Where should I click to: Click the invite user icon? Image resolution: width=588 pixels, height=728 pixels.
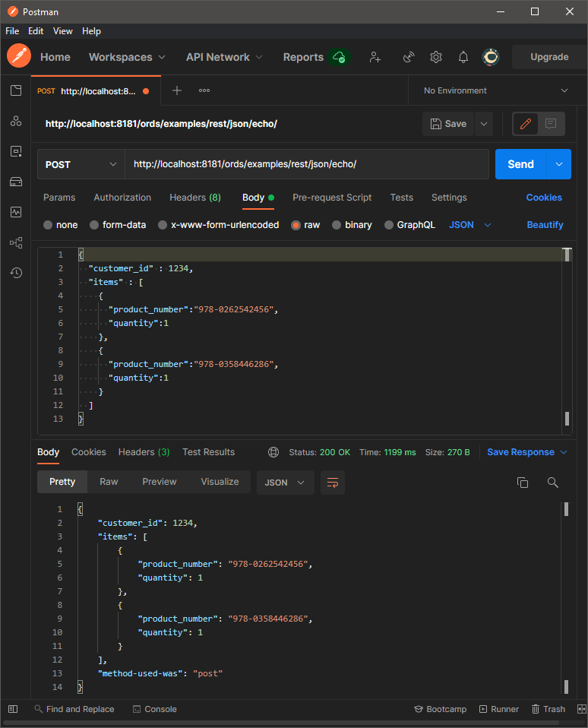pos(375,57)
